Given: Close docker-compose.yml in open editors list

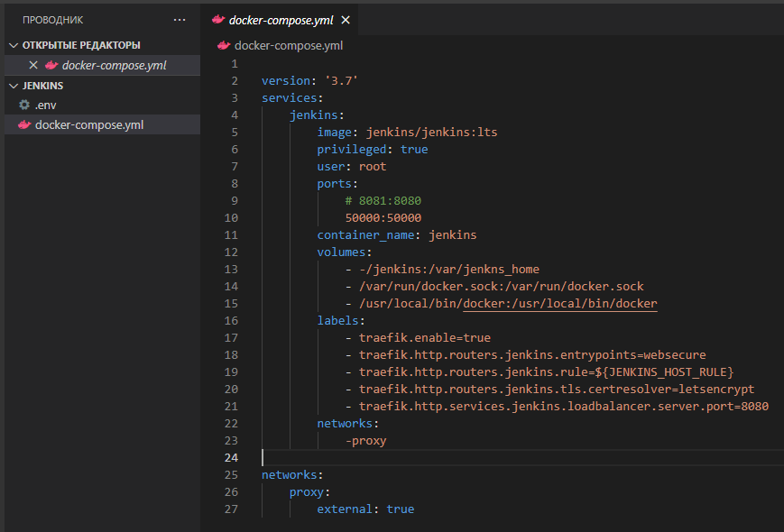Looking at the screenshot, I should point(33,65).
